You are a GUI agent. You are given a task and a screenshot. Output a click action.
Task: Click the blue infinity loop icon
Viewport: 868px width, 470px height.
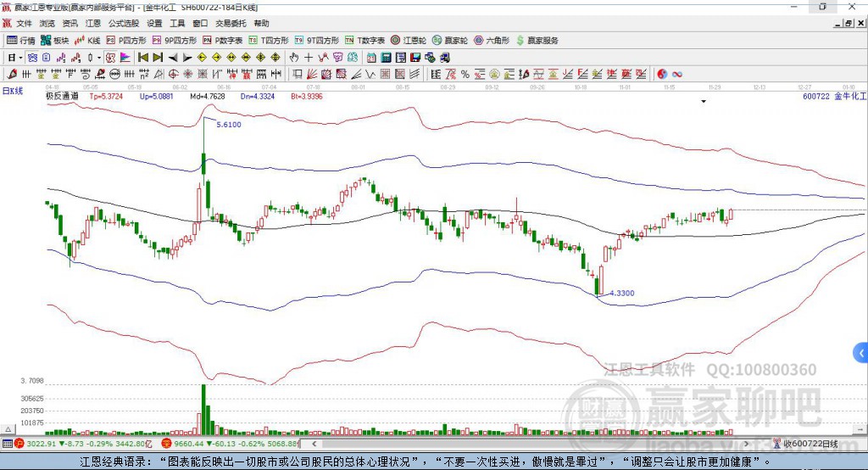[x=677, y=75]
